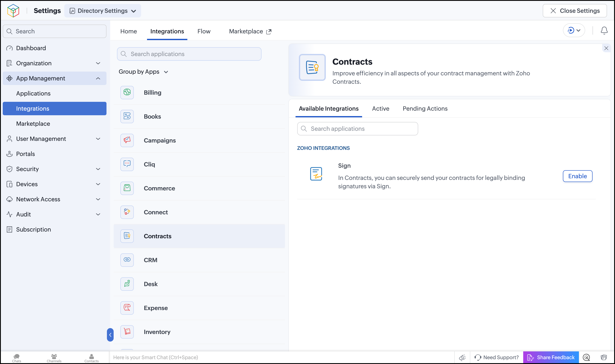Screen dimensions: 615x364
Task: Click the announcements megaphone icon in status bar
Action: (462, 357)
